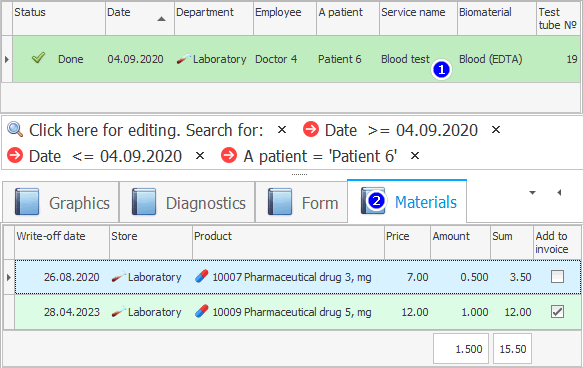This screenshot has width=583, height=368.
Task: Click the Department column header
Action: (x=214, y=18)
